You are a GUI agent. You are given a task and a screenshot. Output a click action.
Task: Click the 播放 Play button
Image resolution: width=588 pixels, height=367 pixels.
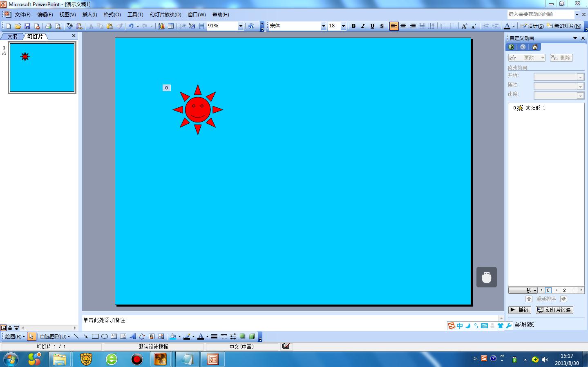tap(520, 310)
